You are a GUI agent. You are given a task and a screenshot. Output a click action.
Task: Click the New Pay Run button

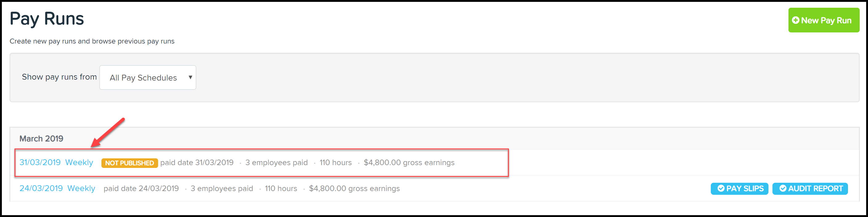(x=824, y=20)
